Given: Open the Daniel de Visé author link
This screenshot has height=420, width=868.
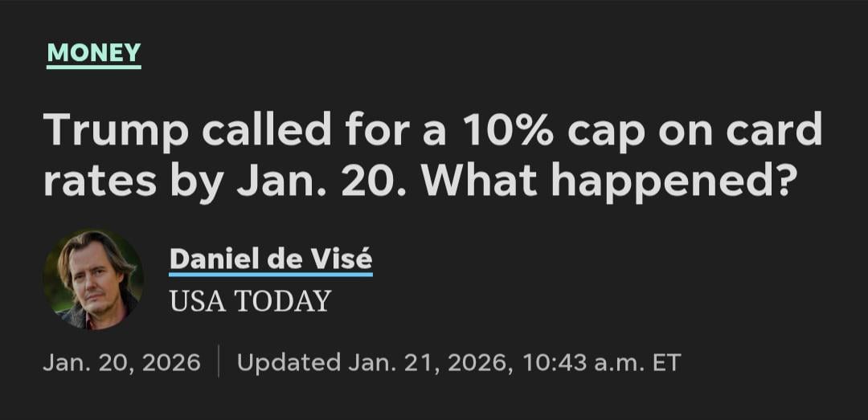Looking at the screenshot, I should tap(271, 259).
